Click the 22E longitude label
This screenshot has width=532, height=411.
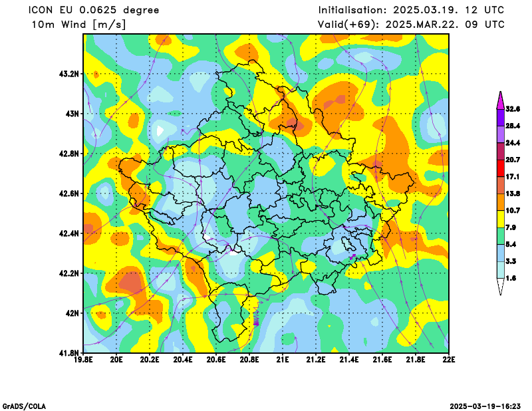450,359
